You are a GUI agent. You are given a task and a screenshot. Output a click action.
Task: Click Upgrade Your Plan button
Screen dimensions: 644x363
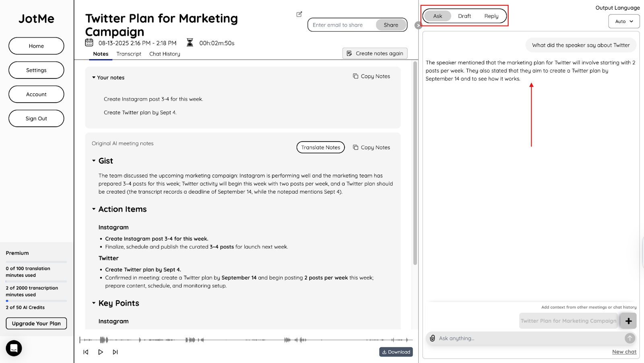[36, 323]
